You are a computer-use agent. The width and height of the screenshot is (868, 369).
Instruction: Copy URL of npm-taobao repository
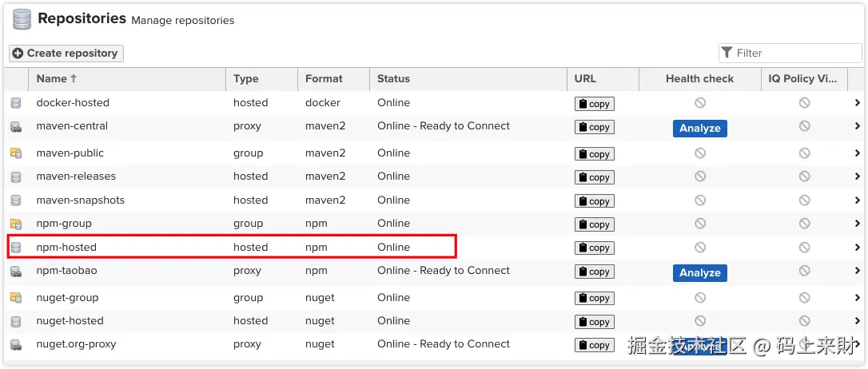595,272
